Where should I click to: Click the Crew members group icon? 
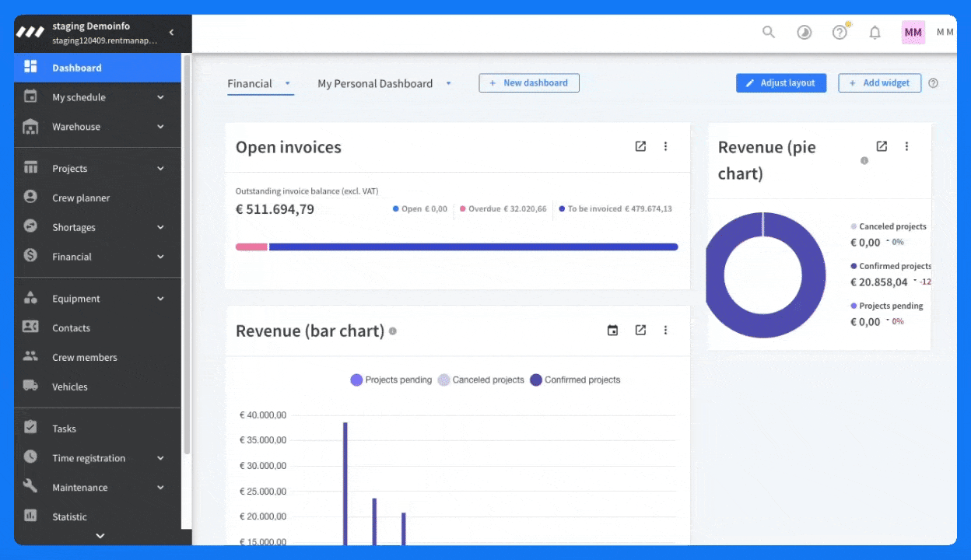(x=30, y=357)
